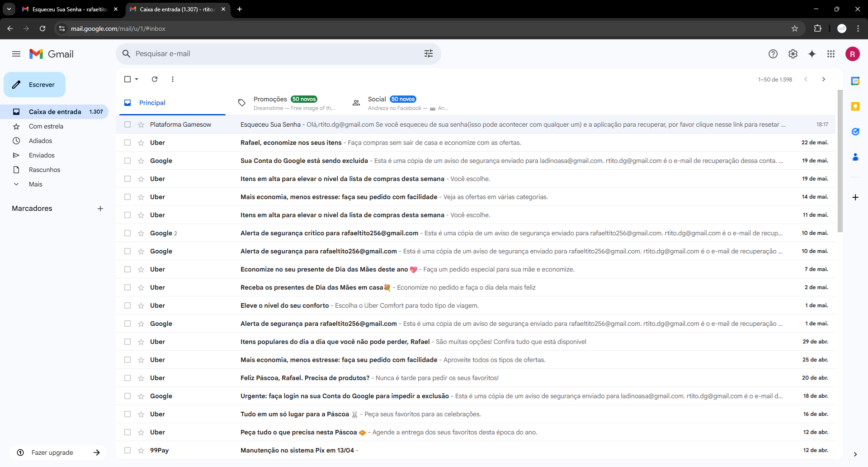
Task: Open Contacts side panel icon
Action: tap(855, 157)
